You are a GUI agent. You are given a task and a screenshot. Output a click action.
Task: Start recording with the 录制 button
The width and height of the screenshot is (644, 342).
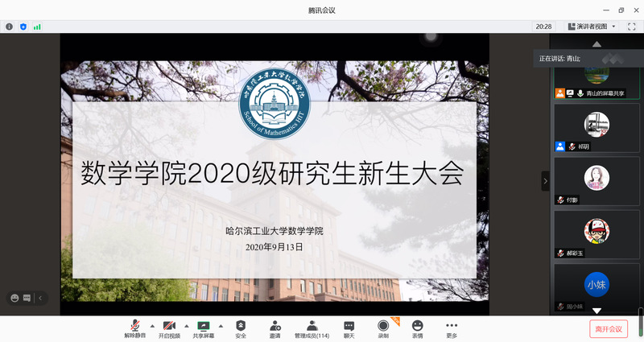click(x=383, y=328)
